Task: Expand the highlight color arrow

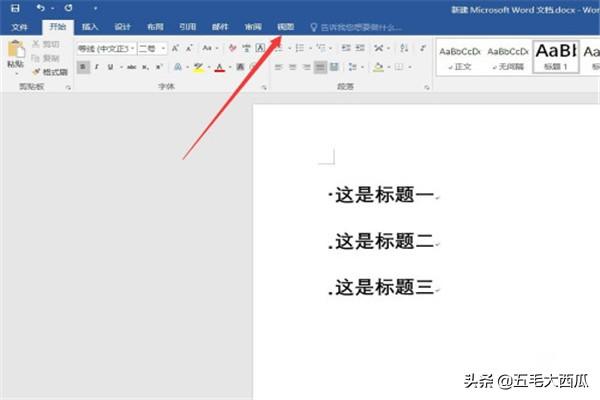Action: pyautogui.click(x=209, y=67)
